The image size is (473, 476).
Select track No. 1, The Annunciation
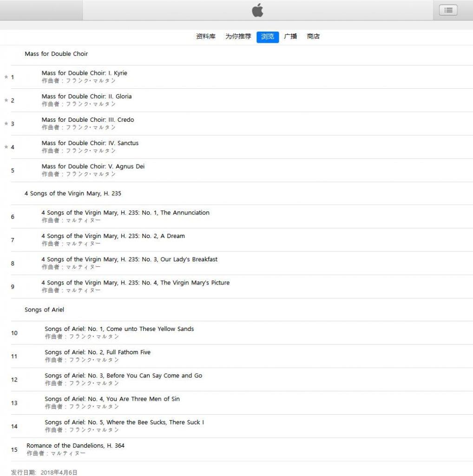(242, 217)
